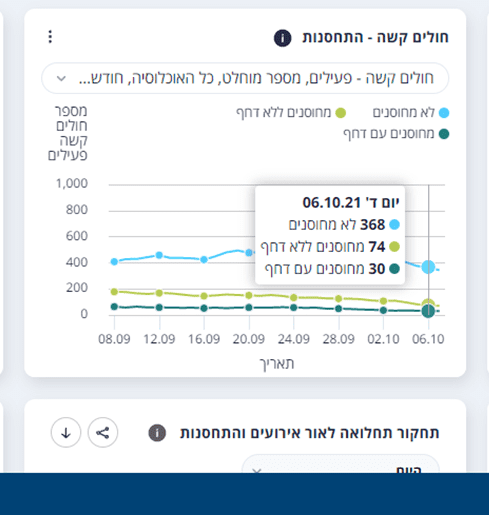This screenshot has height=515, width=489.
Task: Click the share icon on the lower card
Action: [x=103, y=433]
